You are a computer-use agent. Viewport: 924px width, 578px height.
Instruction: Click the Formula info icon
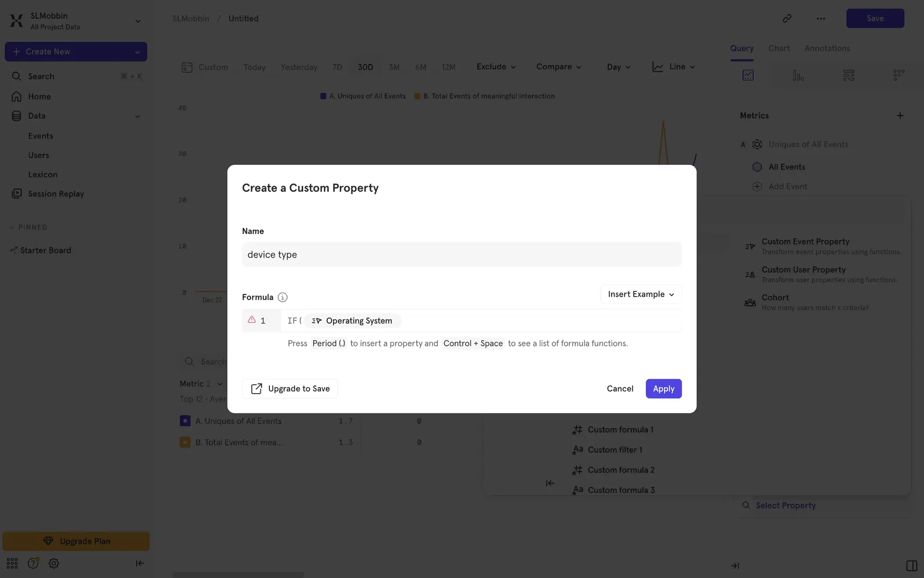[x=282, y=297]
